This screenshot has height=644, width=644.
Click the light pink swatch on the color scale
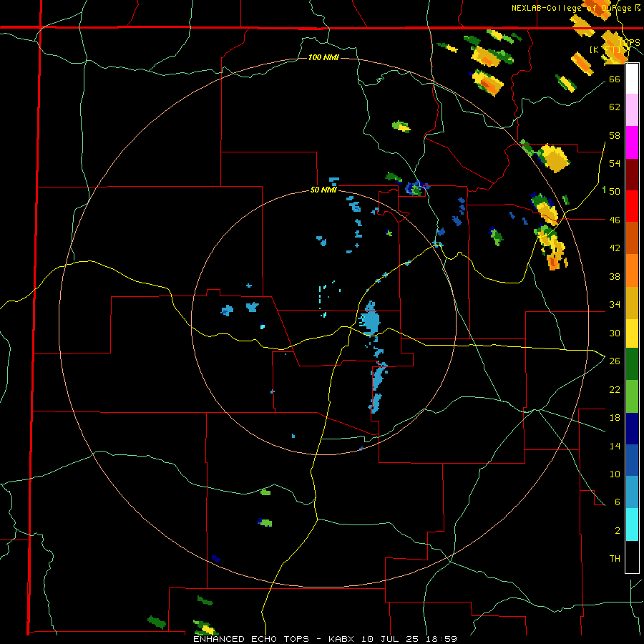(632, 110)
